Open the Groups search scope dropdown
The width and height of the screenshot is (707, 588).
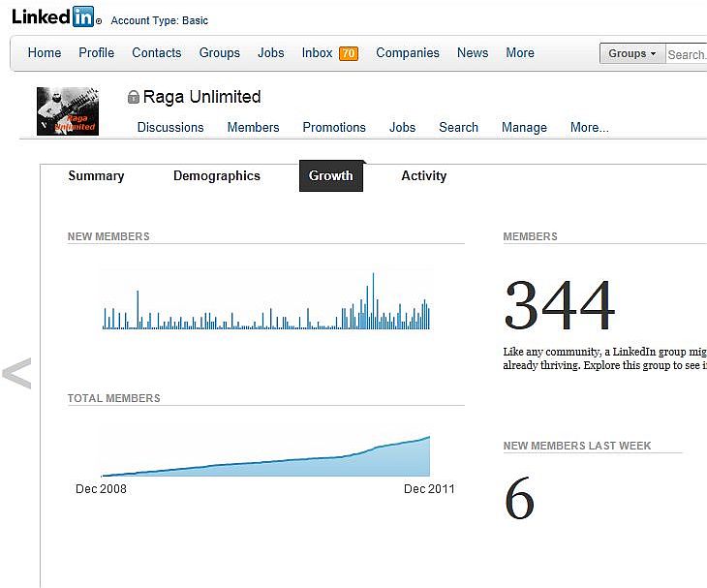click(632, 53)
